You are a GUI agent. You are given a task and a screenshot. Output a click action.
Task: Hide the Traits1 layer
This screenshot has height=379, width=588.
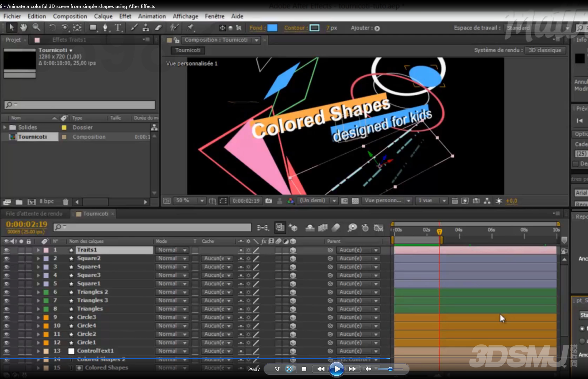pos(6,250)
